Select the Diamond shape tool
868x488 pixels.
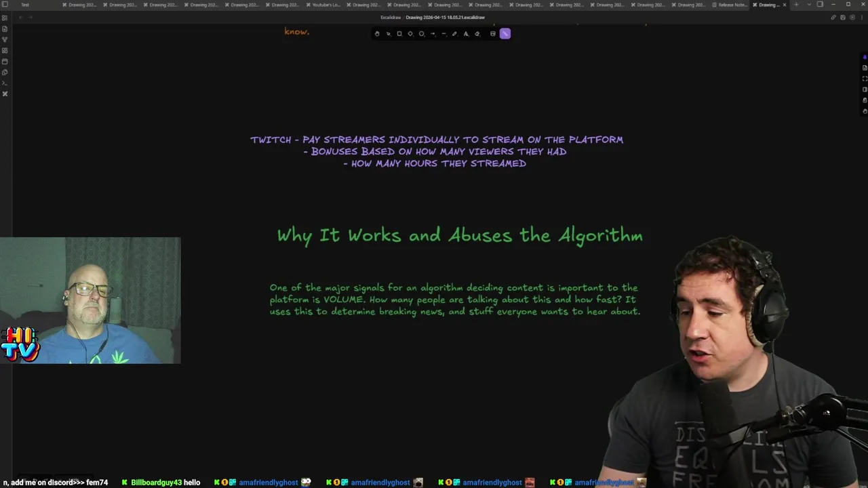(x=410, y=34)
